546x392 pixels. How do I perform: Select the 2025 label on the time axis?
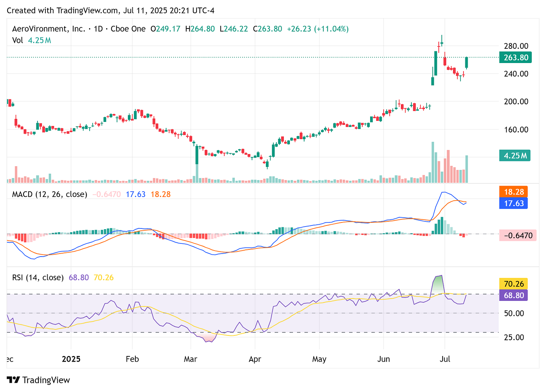point(71,359)
